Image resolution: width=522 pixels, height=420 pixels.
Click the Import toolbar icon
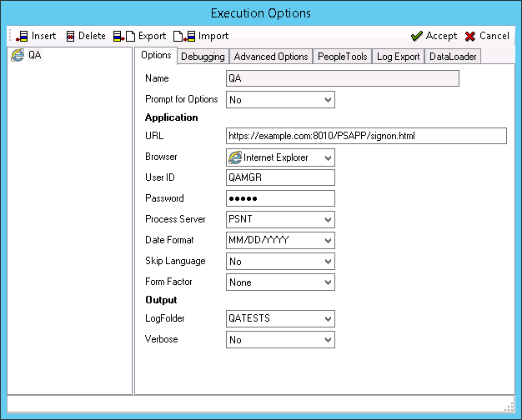(x=184, y=36)
